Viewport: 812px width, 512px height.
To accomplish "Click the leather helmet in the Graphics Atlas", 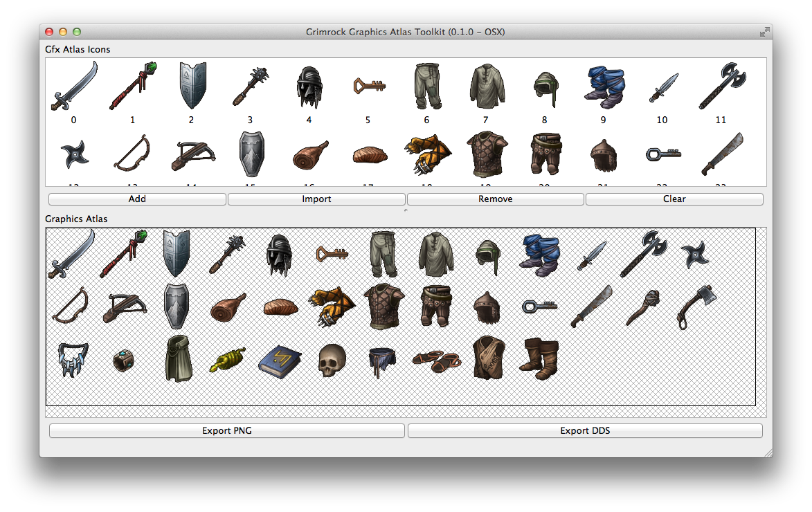I will click(x=487, y=307).
